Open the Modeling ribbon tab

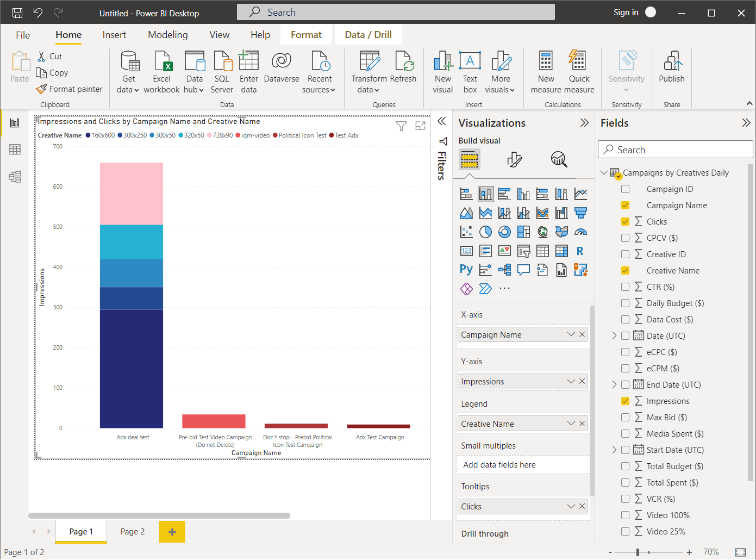pyautogui.click(x=167, y=35)
